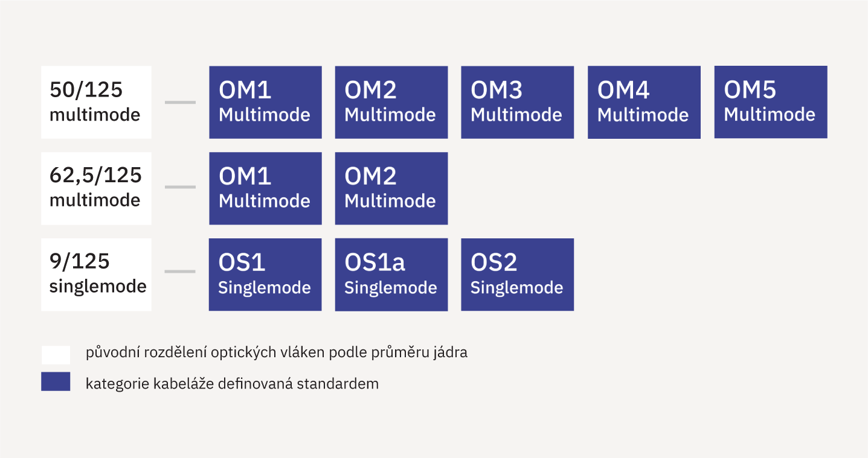Select OM2 Multimode box in 50/125 row
The width and height of the screenshot is (868, 458).
tap(391, 102)
